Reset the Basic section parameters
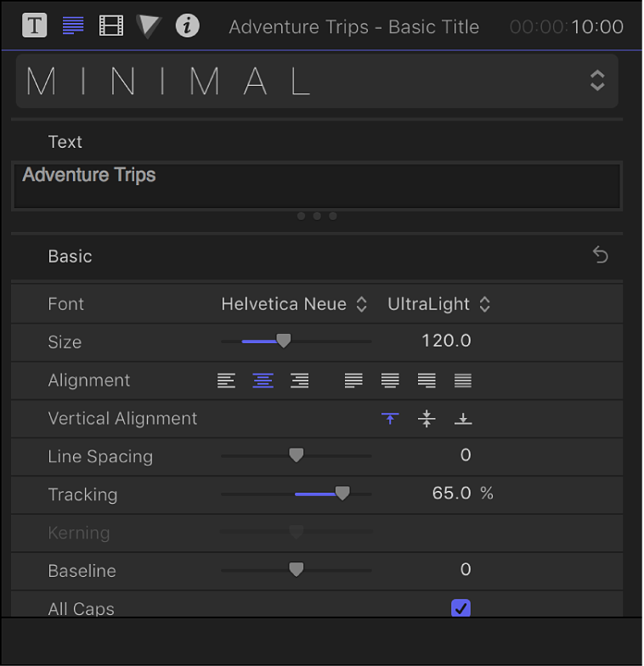 click(601, 256)
